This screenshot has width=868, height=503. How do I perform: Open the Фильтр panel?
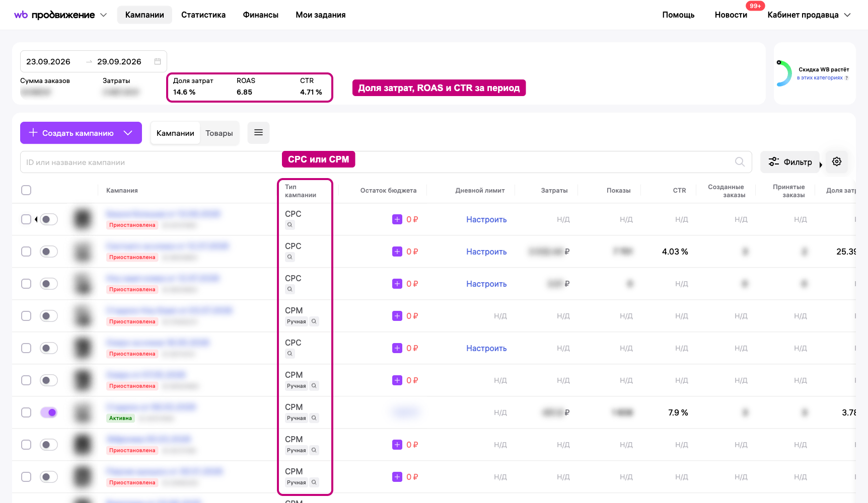790,162
